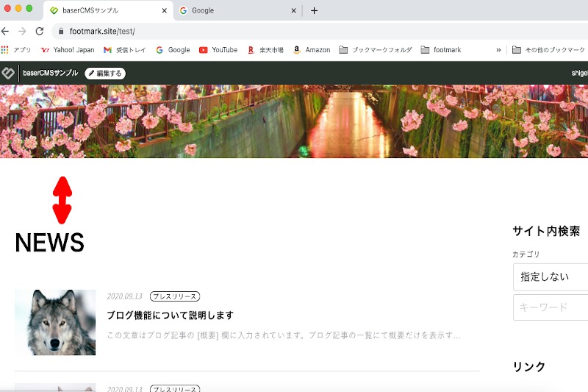
Task: Switch to the Google tab
Action: point(235,10)
